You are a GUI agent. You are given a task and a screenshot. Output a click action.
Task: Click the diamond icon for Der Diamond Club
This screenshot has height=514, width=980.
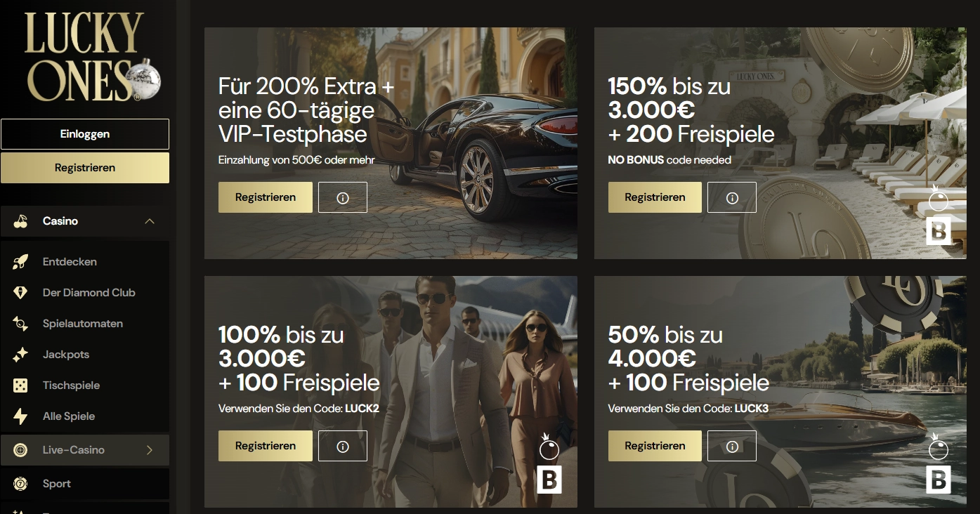tap(20, 293)
